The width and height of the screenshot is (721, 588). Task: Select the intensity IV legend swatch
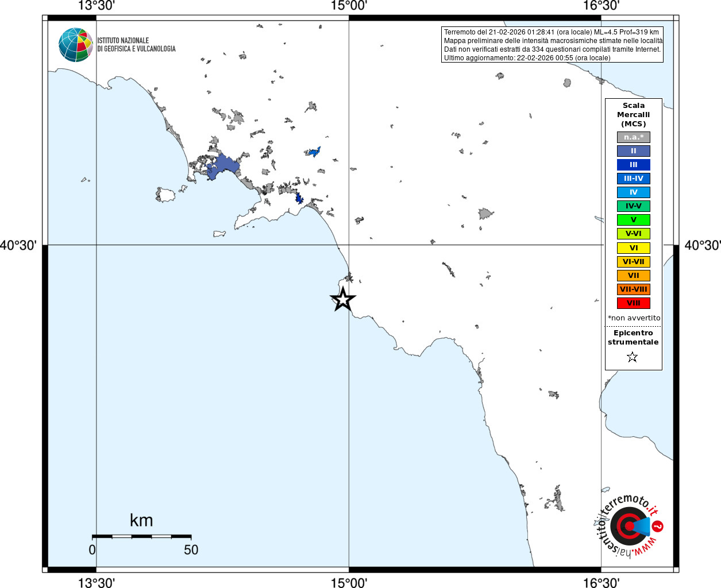[x=634, y=192]
